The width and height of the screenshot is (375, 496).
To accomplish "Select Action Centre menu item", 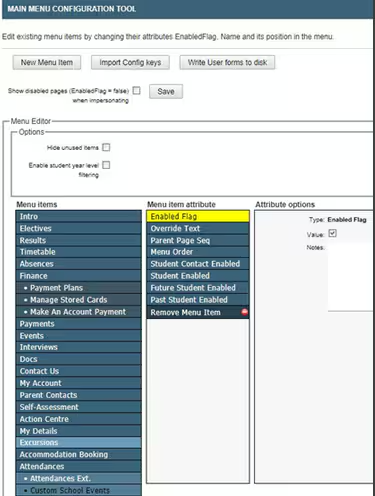I will click(79, 419).
